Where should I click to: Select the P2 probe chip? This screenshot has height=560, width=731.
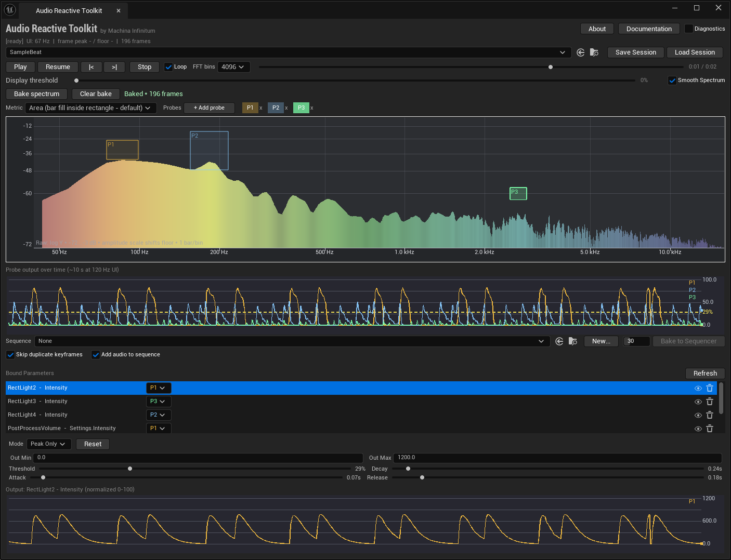276,108
